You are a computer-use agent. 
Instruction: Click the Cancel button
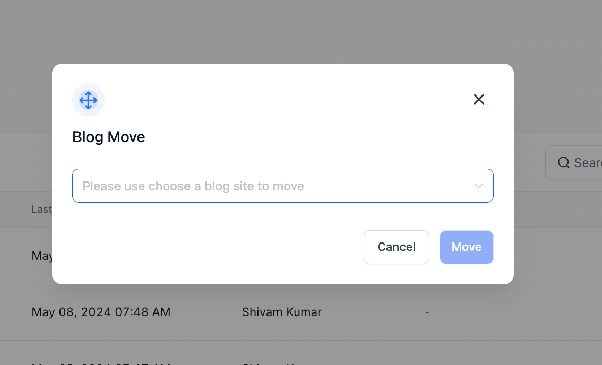click(396, 247)
